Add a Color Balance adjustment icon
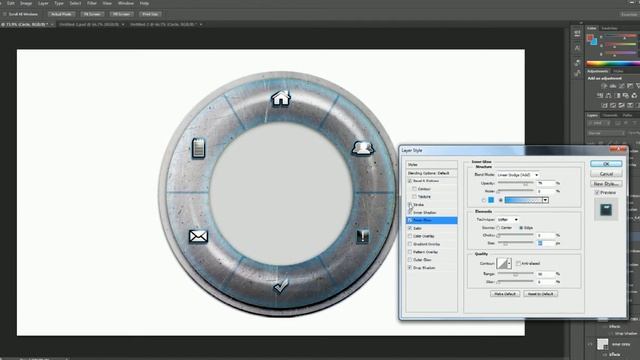 coord(608,96)
